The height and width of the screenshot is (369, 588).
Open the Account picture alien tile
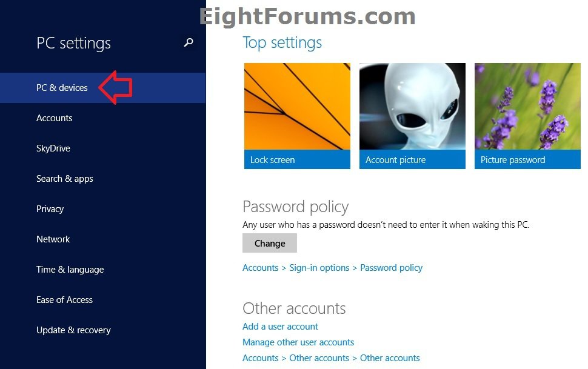(x=412, y=116)
